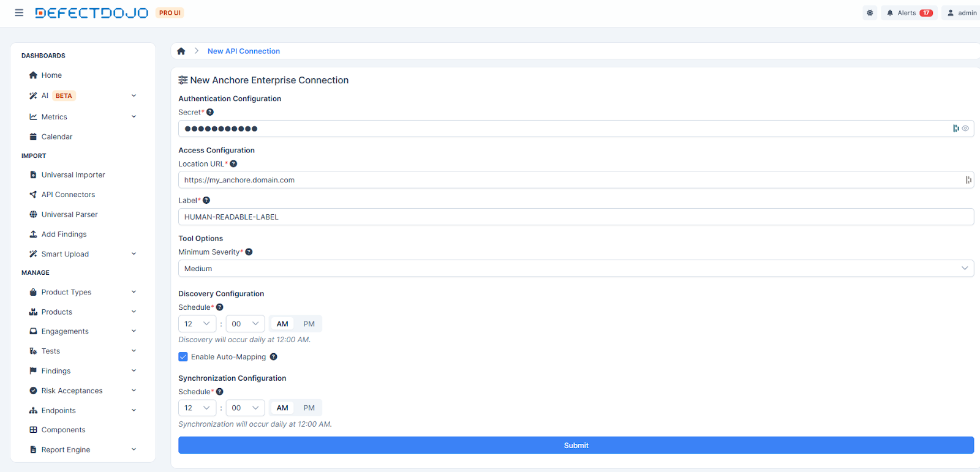Uncheck the Enable Auto-Mapping checkbox
This screenshot has width=980, height=472.
(183, 357)
